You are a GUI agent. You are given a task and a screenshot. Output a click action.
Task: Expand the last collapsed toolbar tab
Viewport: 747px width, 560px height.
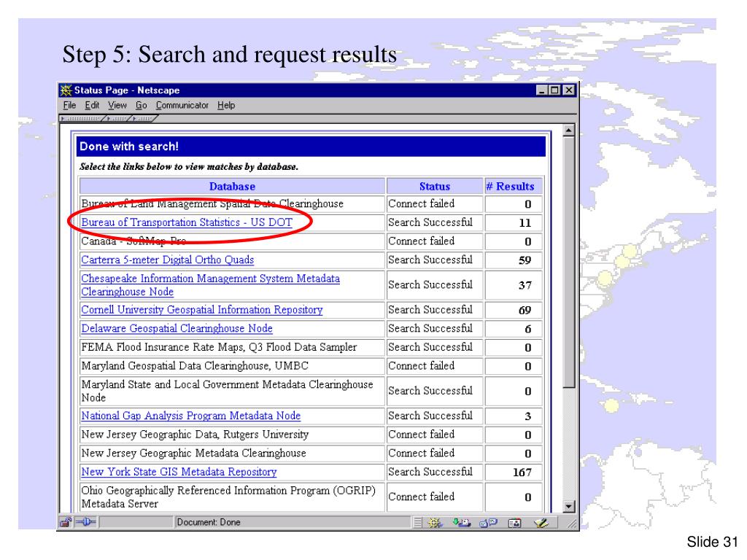143,118
